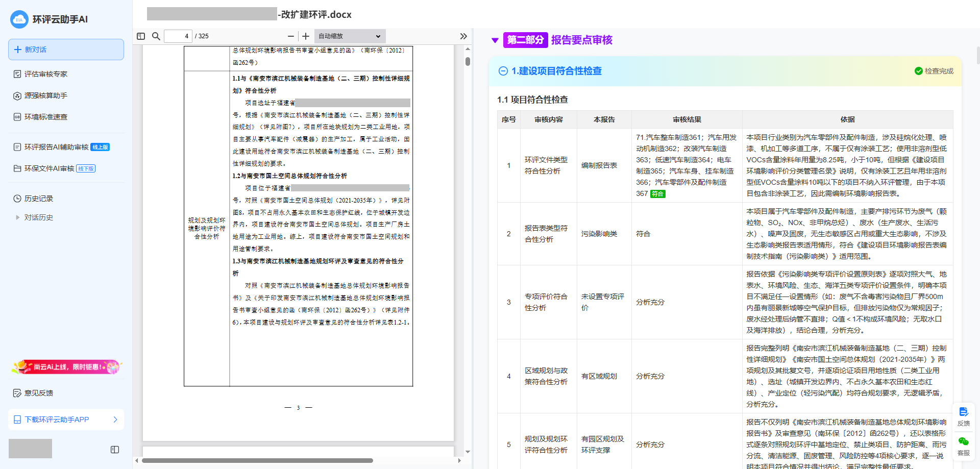Image resolution: width=980 pixels, height=469 pixels.
Task: Select 环境标准速查 menu item
Action: point(46,117)
